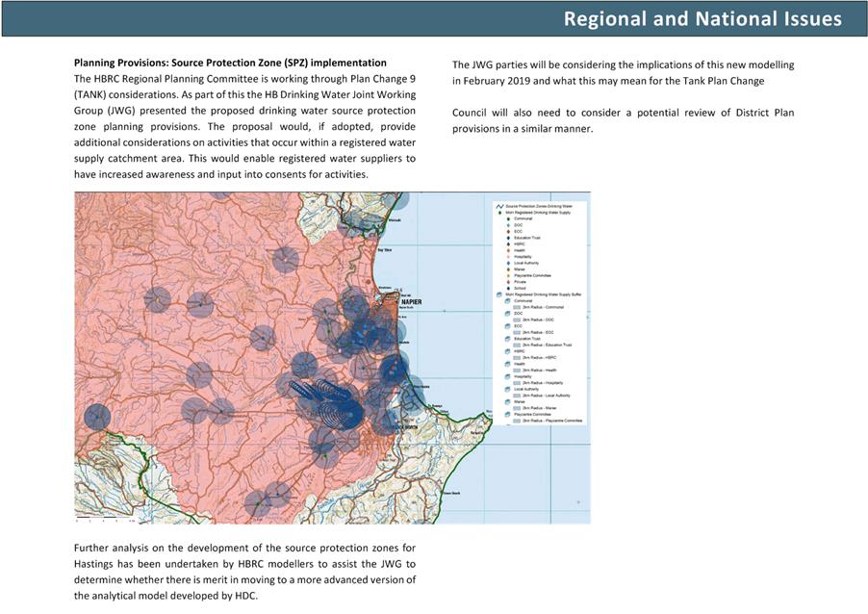868x614 pixels.
Task: Click the Hospitality point symbol in the legend
Action: coord(508,257)
